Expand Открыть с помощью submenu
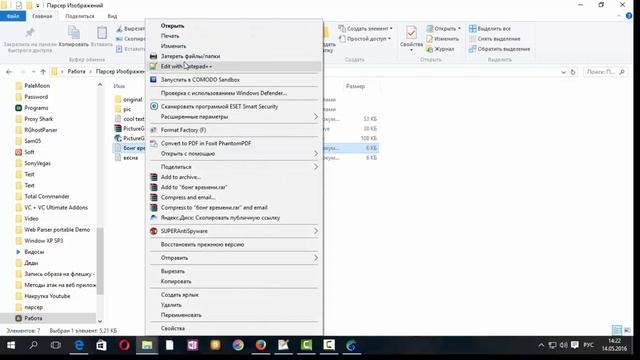640x360 pixels. pos(234,153)
